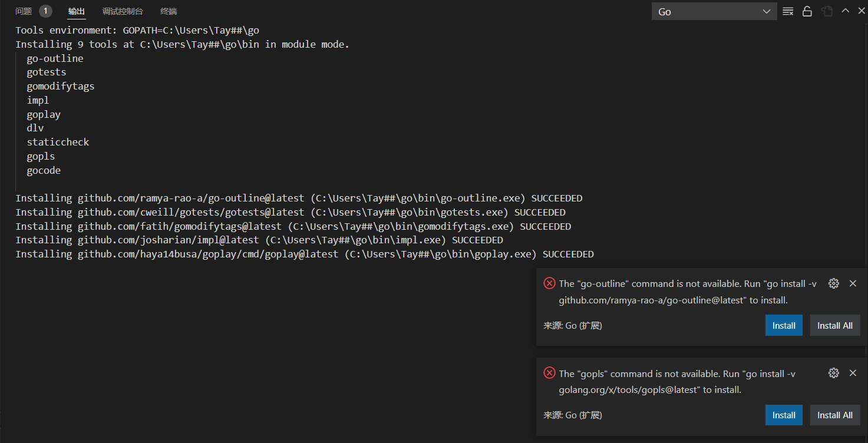Click the gopls not available message text
Viewport: 868px width, 443px height.
tap(677, 381)
